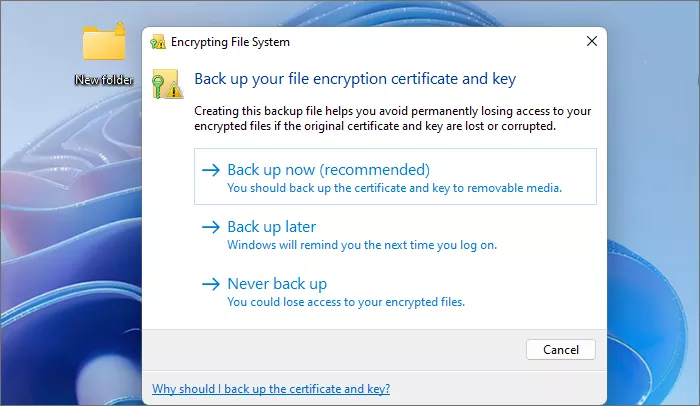Click the 'Back up your file encryption' heading
Image resolution: width=700 pixels, height=406 pixels.
pyautogui.click(x=354, y=78)
